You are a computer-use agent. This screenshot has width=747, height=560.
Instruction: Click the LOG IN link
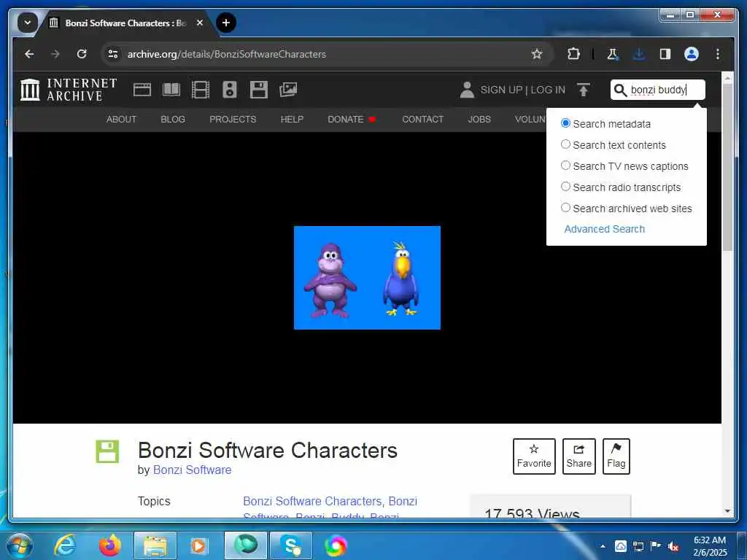548,90
